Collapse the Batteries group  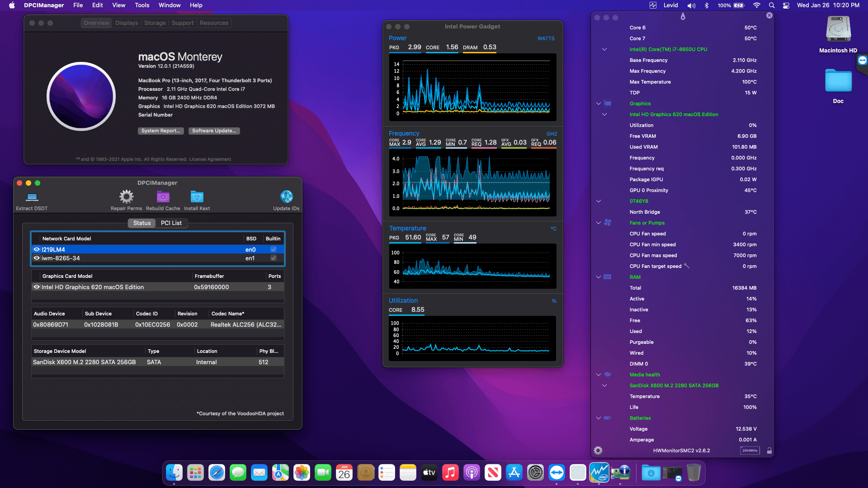click(x=599, y=418)
